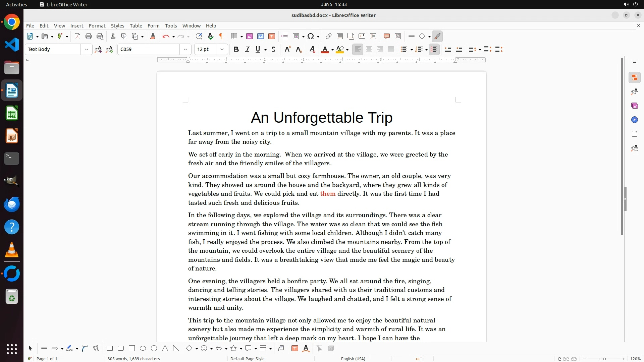Screen dimensions: 644x362
Task: Click the word count in status bar
Action: pyautogui.click(x=133, y=359)
